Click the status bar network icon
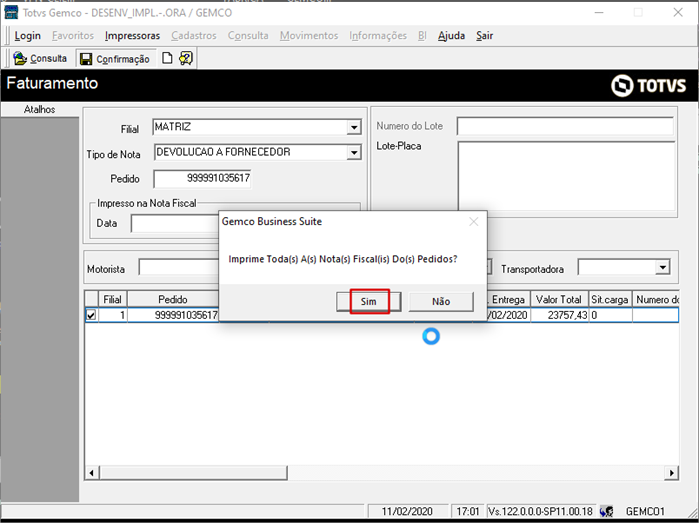The width and height of the screenshot is (699, 523). [606, 511]
